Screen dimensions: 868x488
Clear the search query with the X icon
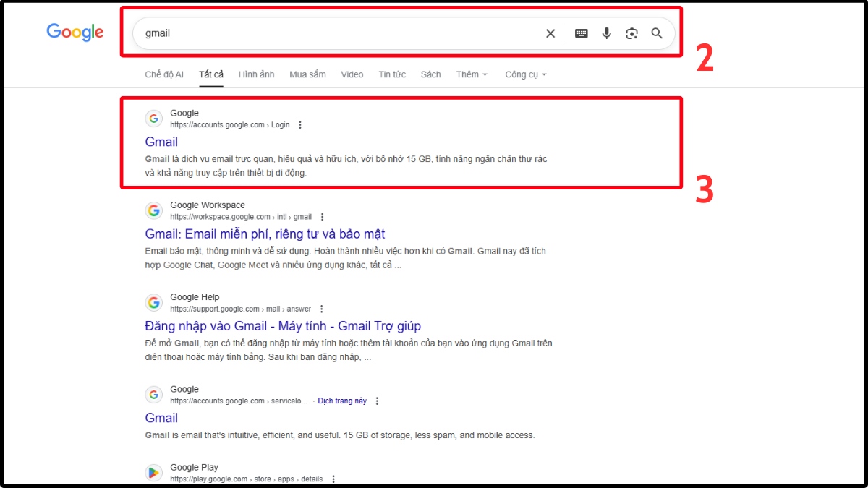pyautogui.click(x=550, y=33)
